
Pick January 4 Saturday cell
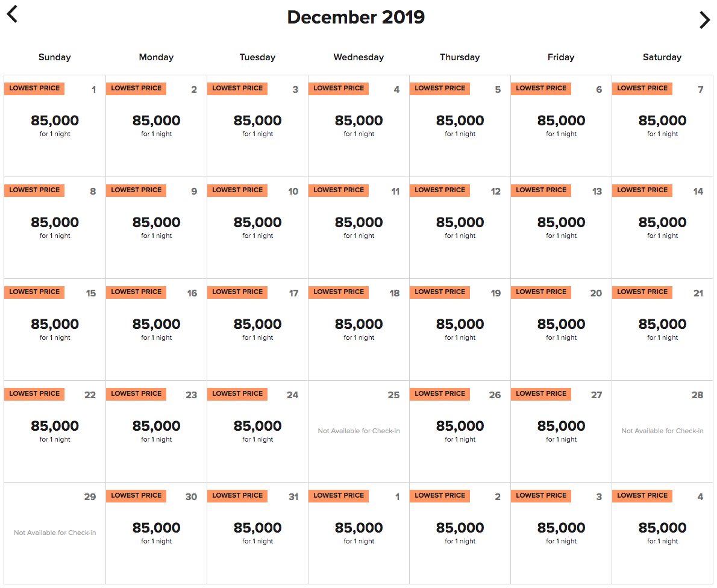[662, 533]
